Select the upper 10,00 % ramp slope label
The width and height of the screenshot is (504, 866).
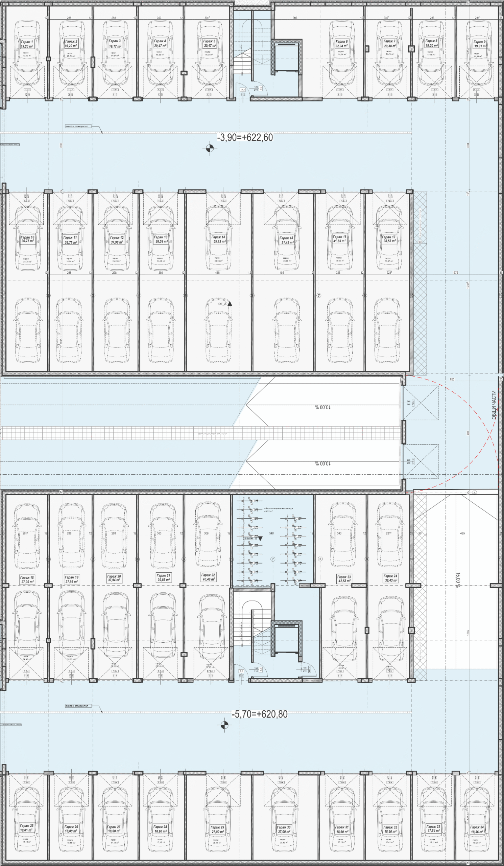323,407
